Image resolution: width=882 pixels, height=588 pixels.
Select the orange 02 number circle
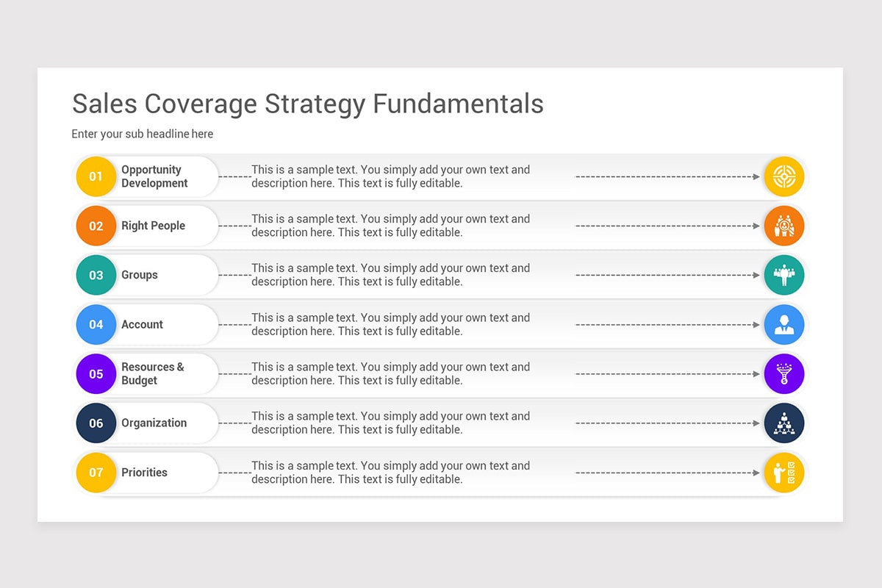[x=96, y=226]
